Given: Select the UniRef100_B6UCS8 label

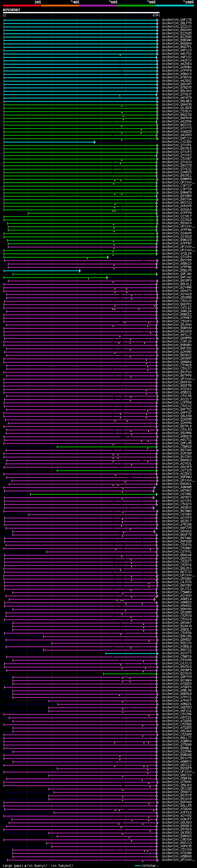Looking at the screenshot, I should click(177, 115).
